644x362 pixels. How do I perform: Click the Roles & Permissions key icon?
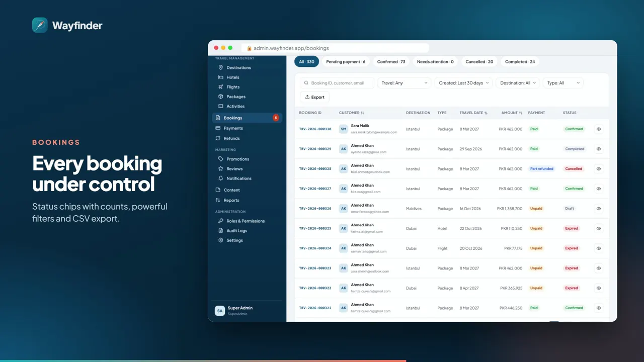point(221,221)
